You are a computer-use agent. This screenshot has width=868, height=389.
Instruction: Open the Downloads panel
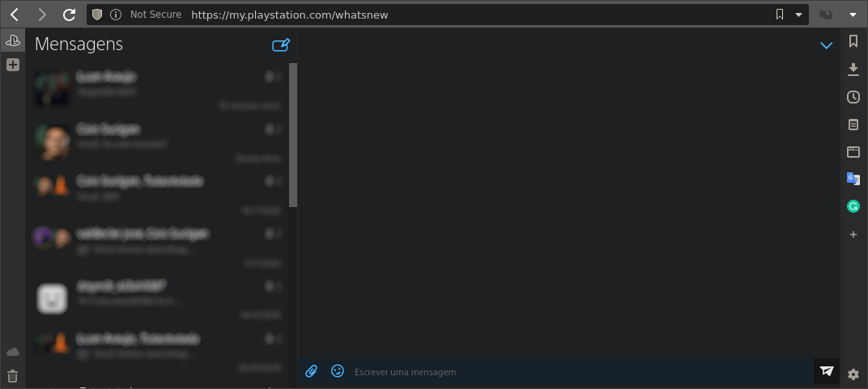[853, 70]
